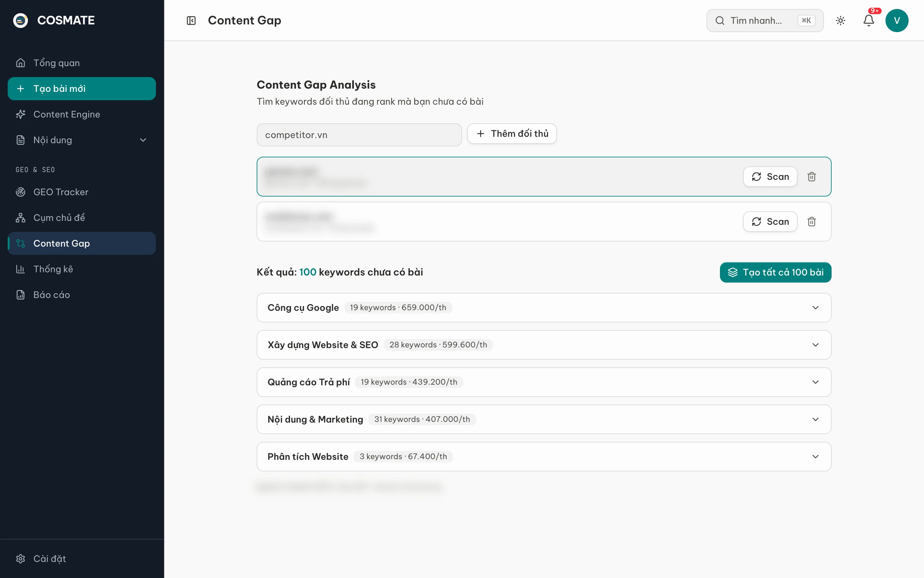924x578 pixels.
Task: Click the 3 keywords · 67.400/th badge
Action: tap(403, 456)
